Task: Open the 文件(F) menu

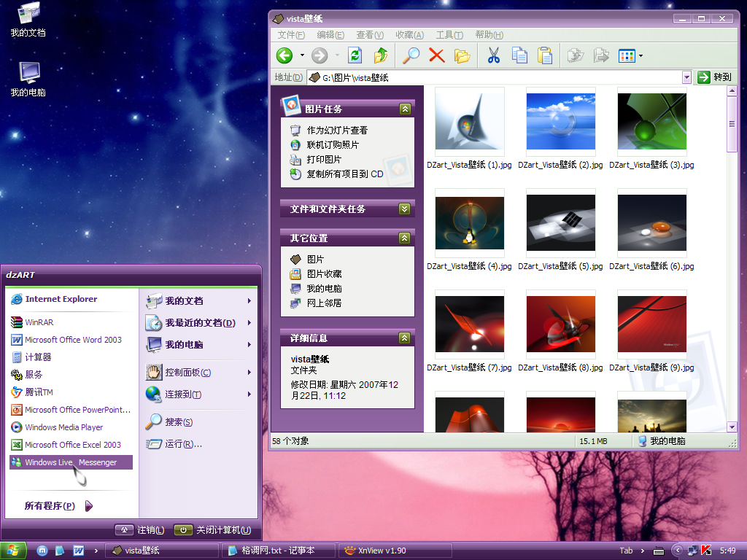Action: pyautogui.click(x=291, y=35)
